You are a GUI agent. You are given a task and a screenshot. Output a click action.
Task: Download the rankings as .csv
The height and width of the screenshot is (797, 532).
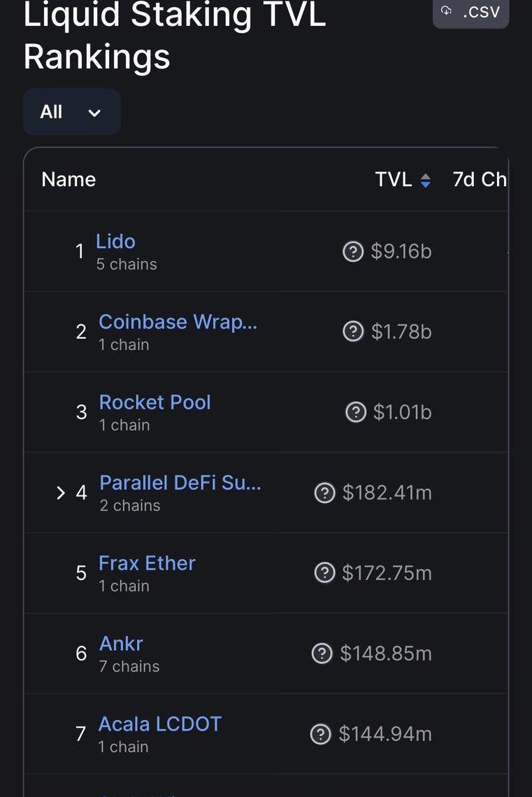pyautogui.click(x=470, y=12)
